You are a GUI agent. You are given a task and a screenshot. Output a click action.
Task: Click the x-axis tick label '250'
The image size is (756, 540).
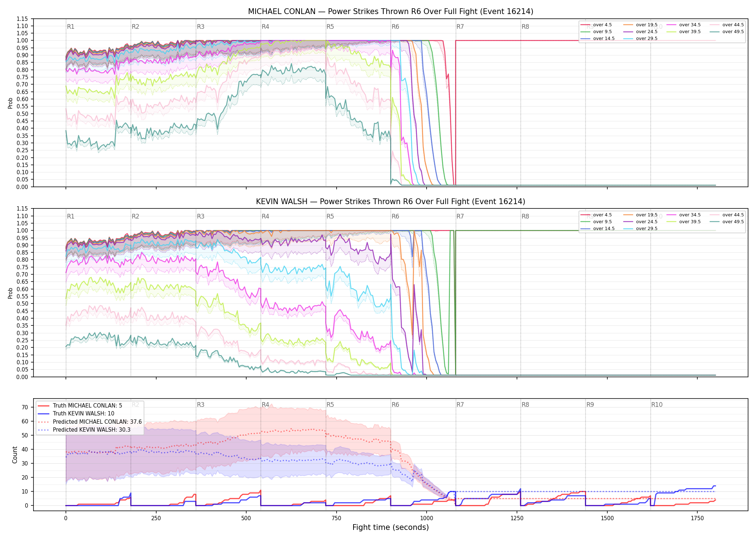coord(156,518)
